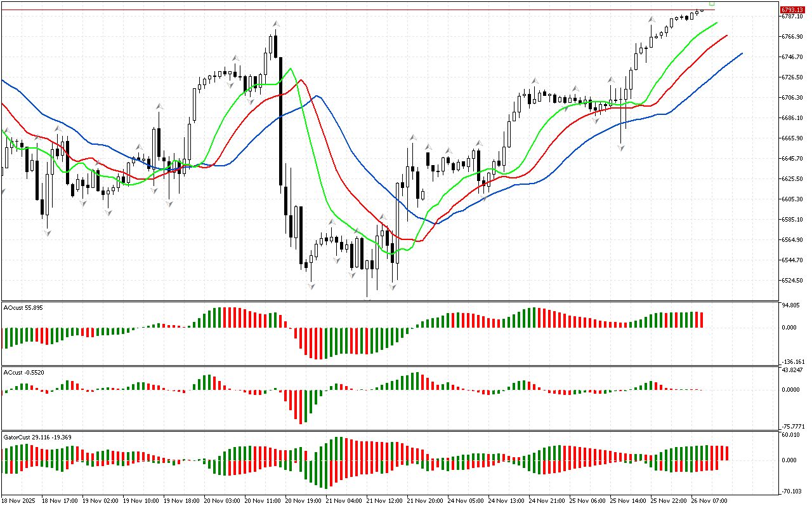812x508 pixels.
Task: Click the AOcust 55.895 indicator label
Action: tap(23, 307)
